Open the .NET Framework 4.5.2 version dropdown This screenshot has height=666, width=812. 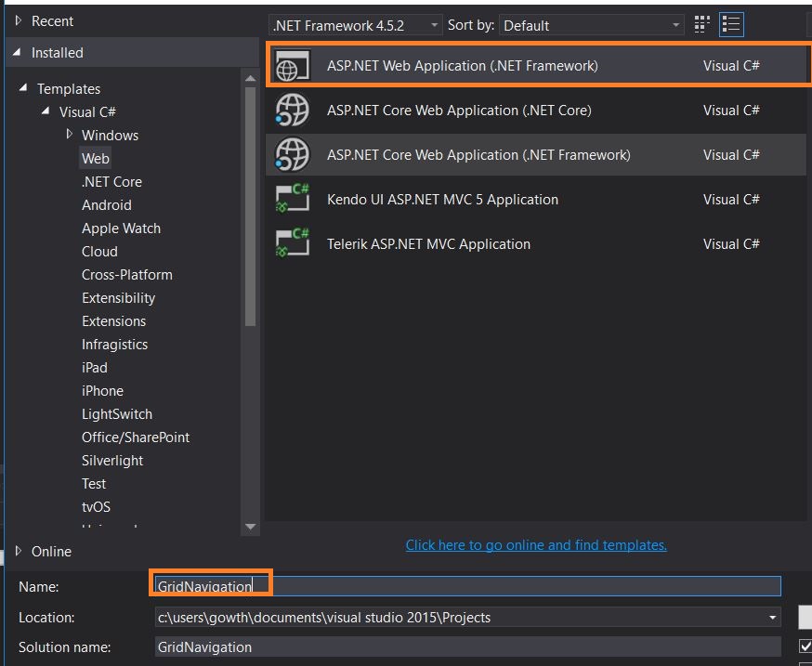(356, 25)
